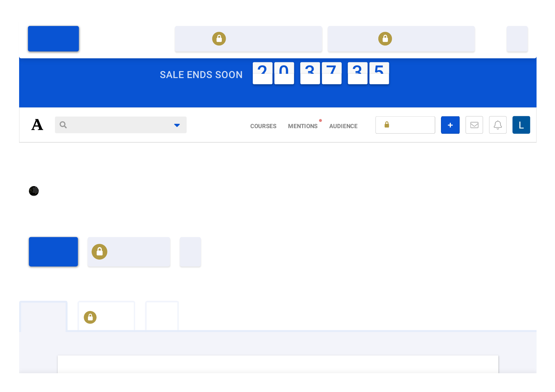Viewport: 555px width, 392px height.
Task: Click the blue plus button
Action: [x=450, y=125]
